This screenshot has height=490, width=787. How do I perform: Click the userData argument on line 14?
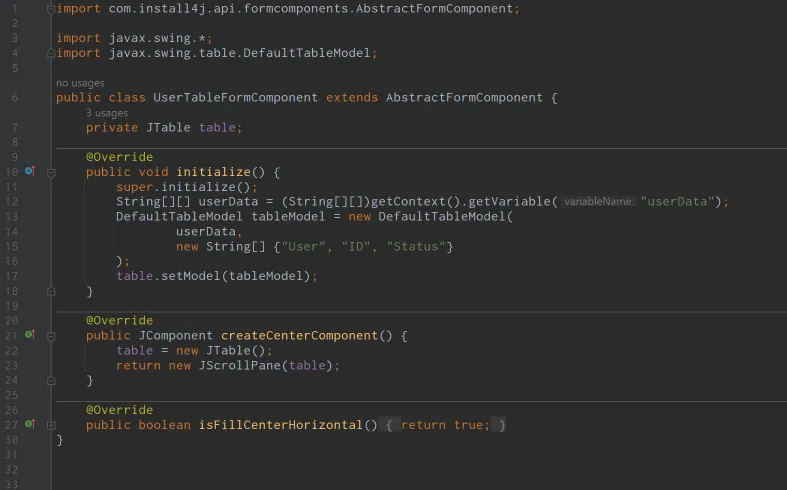[x=206, y=231]
